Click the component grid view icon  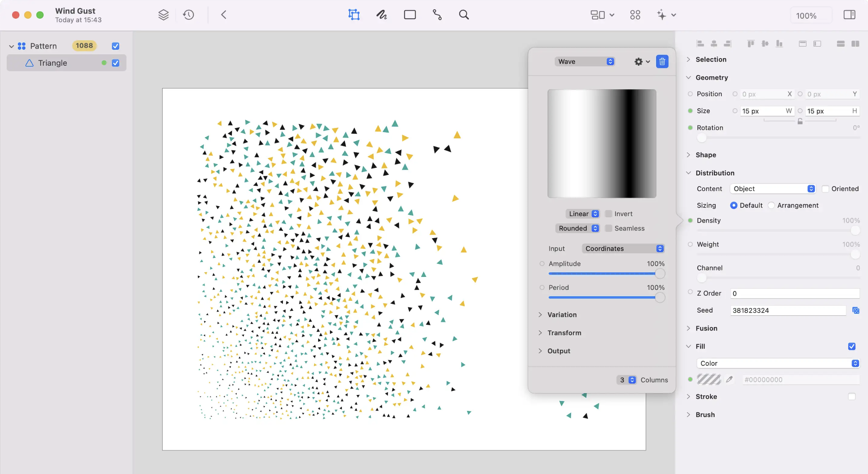coord(634,14)
